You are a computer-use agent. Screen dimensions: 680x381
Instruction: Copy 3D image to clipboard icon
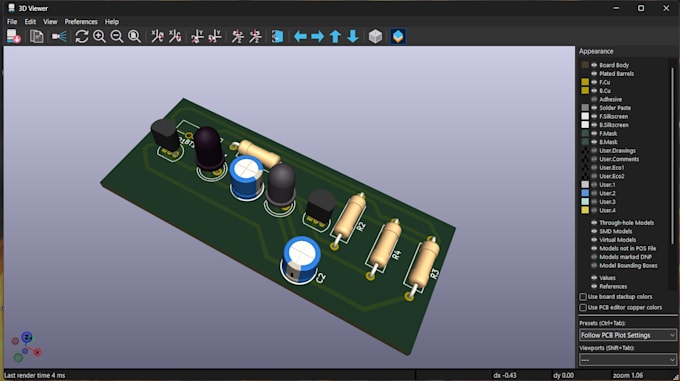point(37,36)
